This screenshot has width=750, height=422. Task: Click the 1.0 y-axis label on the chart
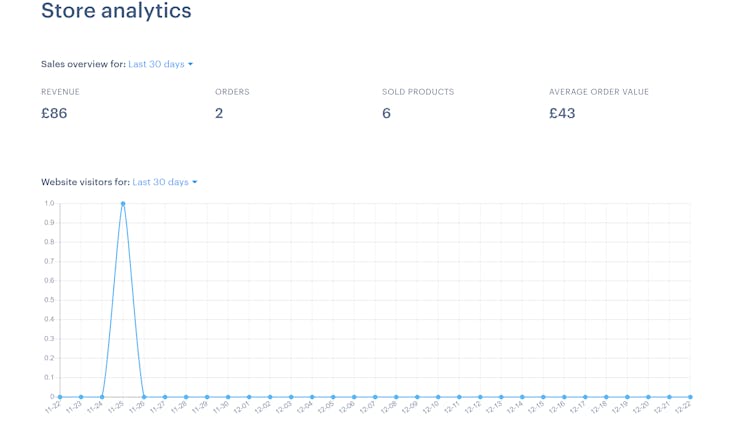pyautogui.click(x=49, y=203)
